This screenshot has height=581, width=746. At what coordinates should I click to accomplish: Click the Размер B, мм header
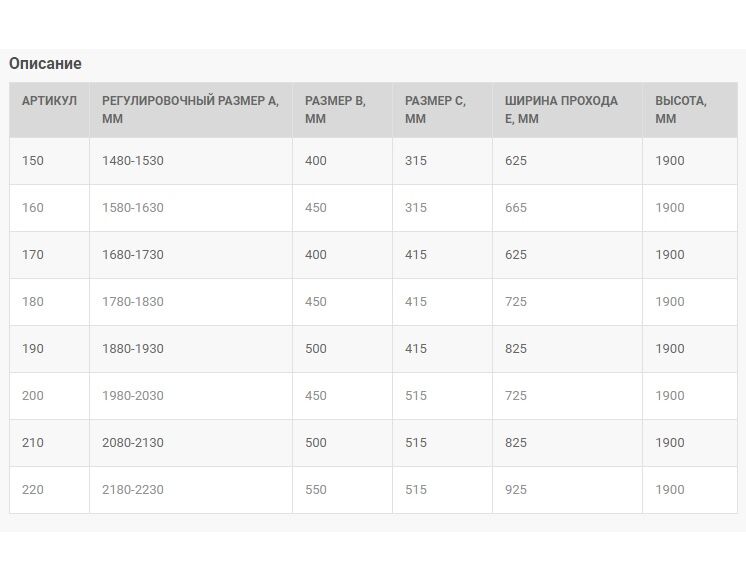coord(335,109)
